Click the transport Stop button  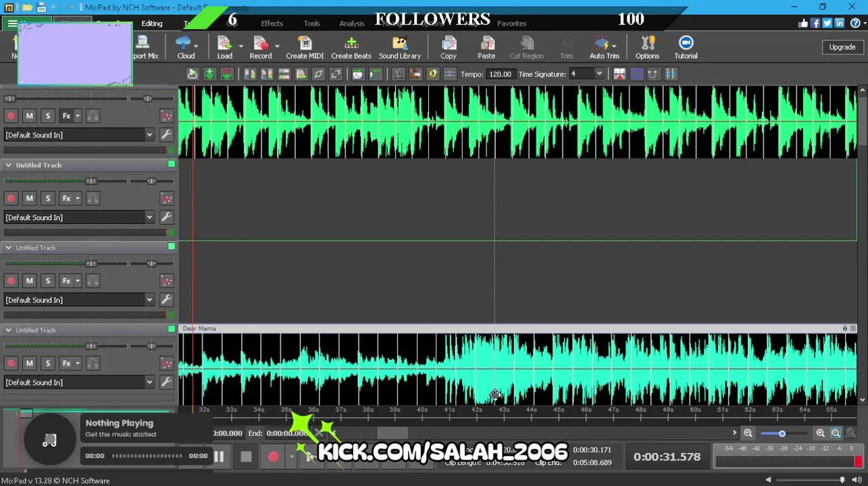pyautogui.click(x=246, y=457)
